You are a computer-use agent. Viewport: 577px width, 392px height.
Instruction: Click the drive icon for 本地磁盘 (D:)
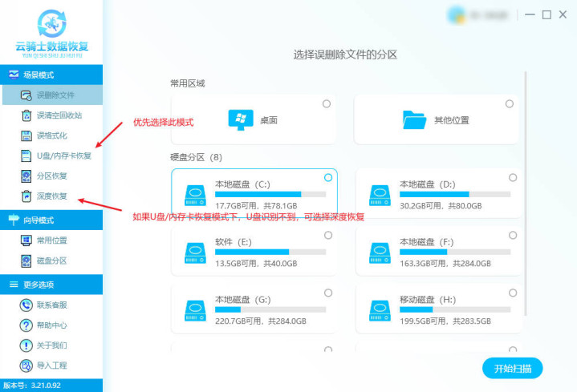click(380, 196)
